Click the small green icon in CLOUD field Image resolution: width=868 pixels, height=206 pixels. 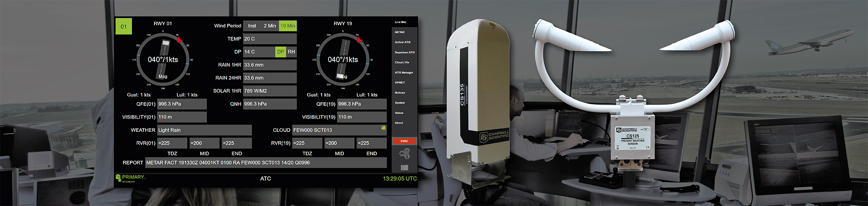383,128
